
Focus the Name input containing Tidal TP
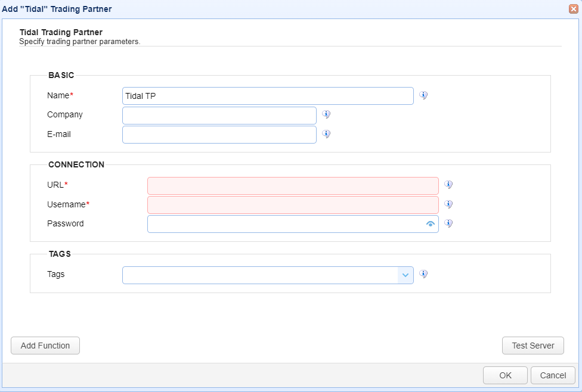click(268, 96)
